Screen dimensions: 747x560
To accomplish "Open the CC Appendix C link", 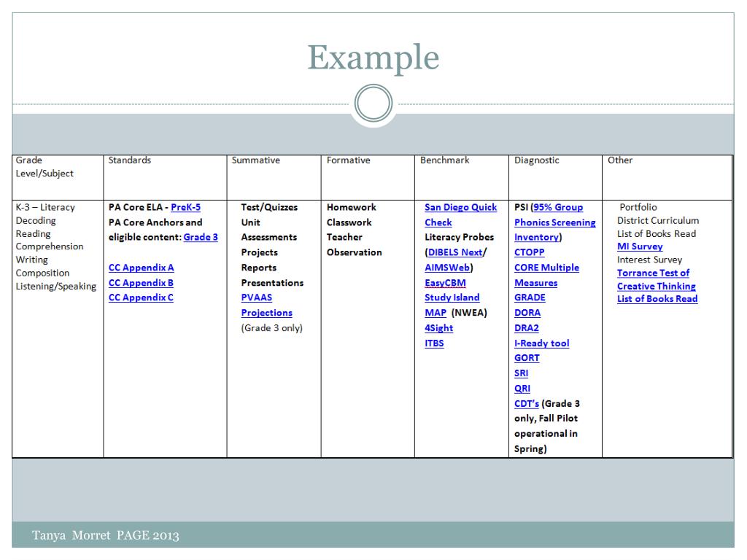I will point(141,297).
